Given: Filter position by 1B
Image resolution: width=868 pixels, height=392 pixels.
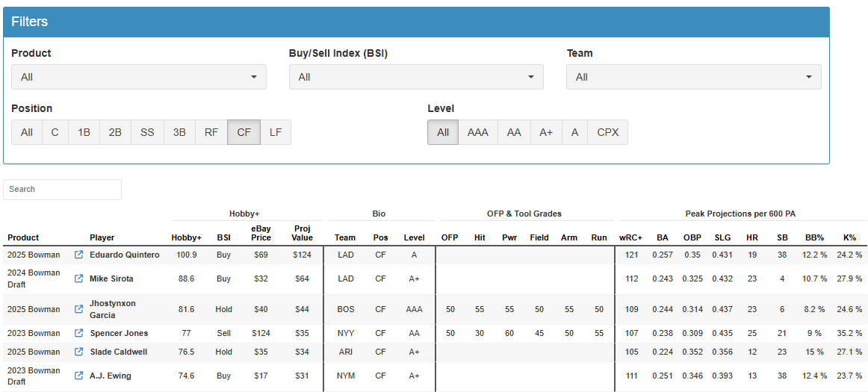Looking at the screenshot, I should [84, 132].
